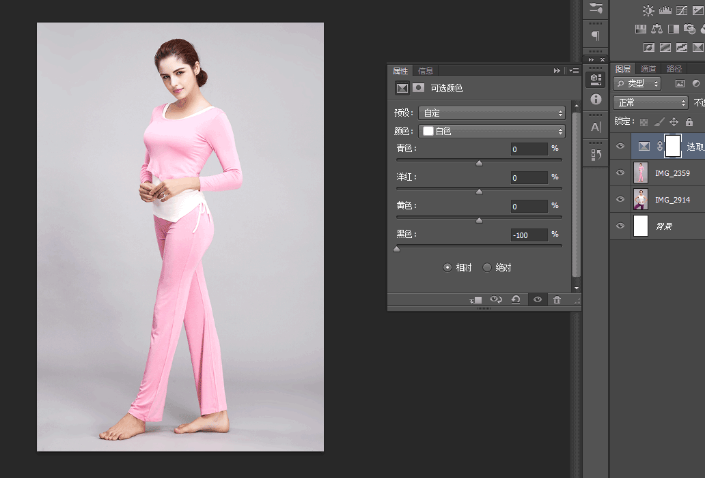The height and width of the screenshot is (480, 706).
Task: Open the Info panel icon in the dock
Action: coord(596,100)
